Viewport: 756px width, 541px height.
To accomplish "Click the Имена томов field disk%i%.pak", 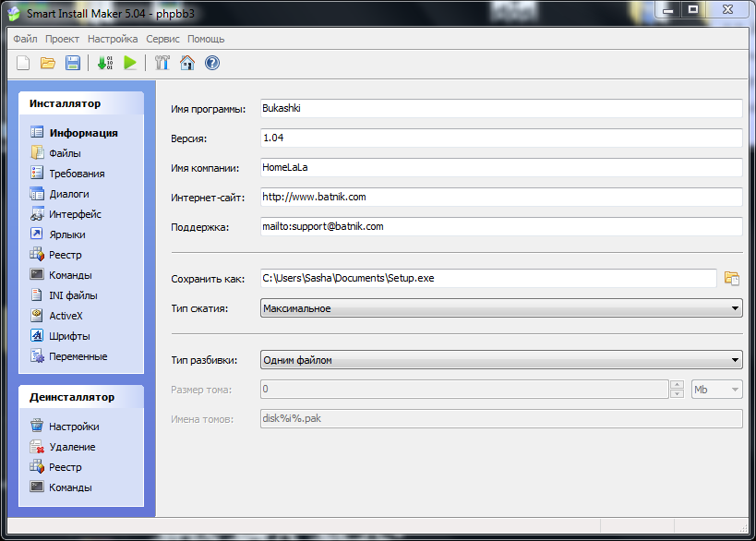I will click(x=501, y=418).
